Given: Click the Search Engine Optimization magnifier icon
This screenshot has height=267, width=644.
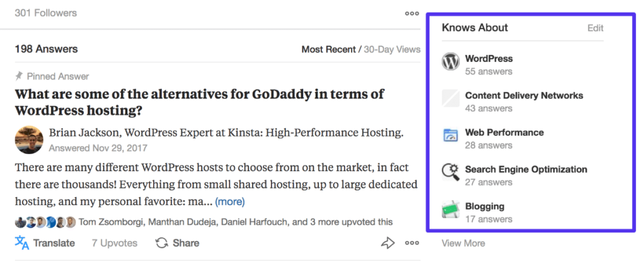Looking at the screenshot, I should pyautogui.click(x=451, y=172).
